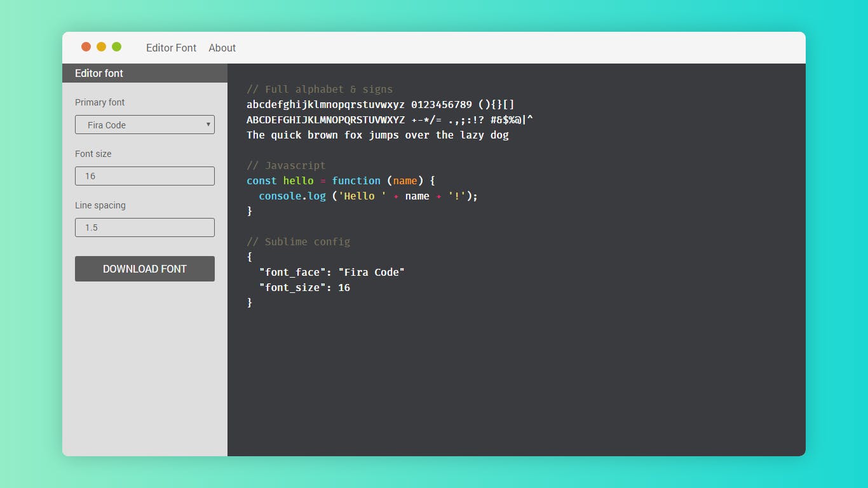Click the quick brown fox preview line
The height and width of the screenshot is (488, 868).
tap(377, 135)
